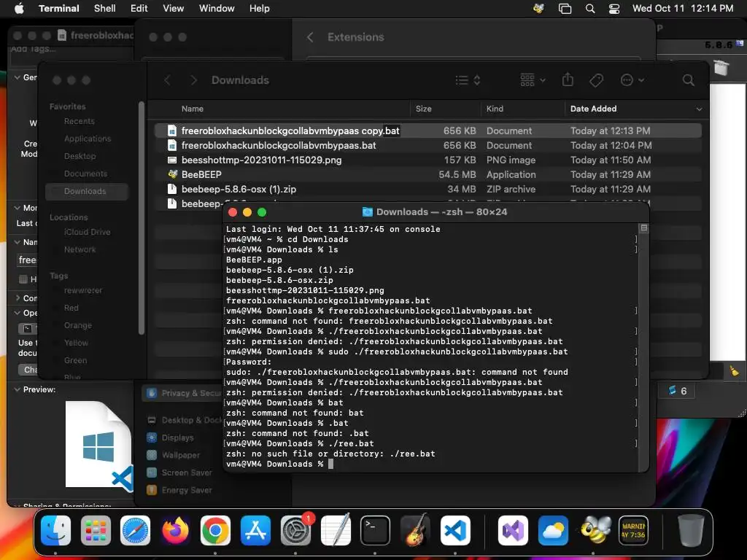This screenshot has width=747, height=560.
Task: Open Terminal icon in the Dock
Action: click(x=375, y=530)
